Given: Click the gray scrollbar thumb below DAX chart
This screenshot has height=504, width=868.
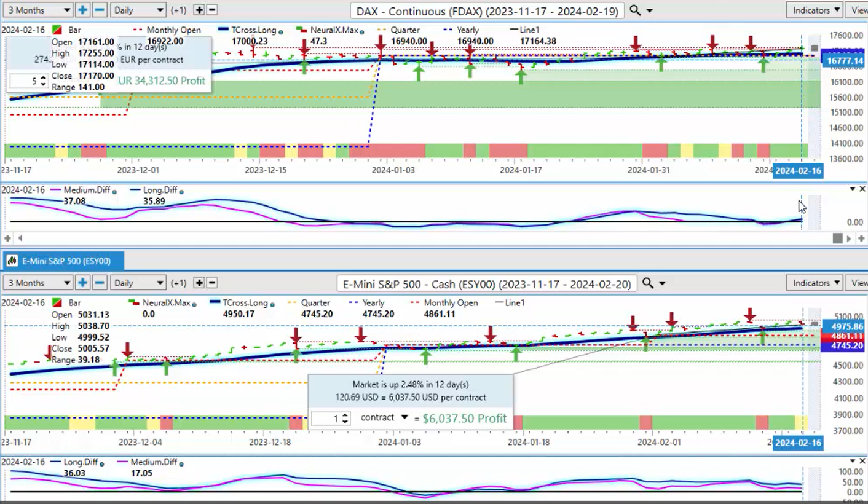Looking at the screenshot, I should tap(837, 238).
